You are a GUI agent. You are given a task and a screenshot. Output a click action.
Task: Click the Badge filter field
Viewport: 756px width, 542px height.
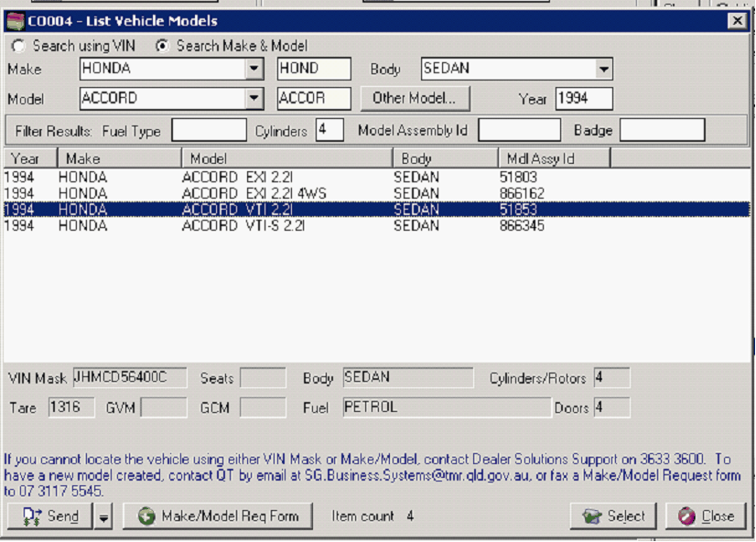662,130
